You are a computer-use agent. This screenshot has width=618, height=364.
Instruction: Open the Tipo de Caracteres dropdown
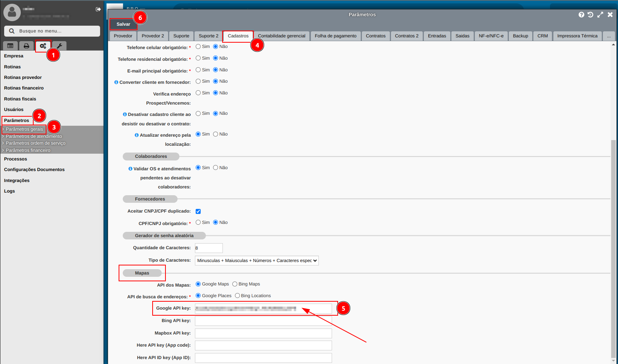point(257,261)
